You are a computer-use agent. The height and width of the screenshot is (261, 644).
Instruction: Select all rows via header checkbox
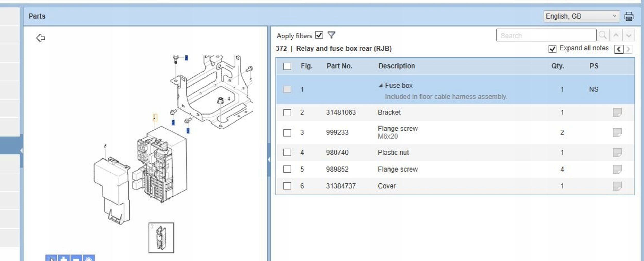[x=287, y=66]
